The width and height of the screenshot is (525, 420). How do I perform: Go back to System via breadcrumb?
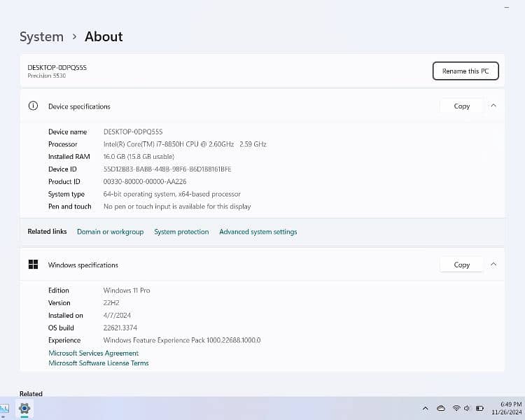(x=41, y=37)
